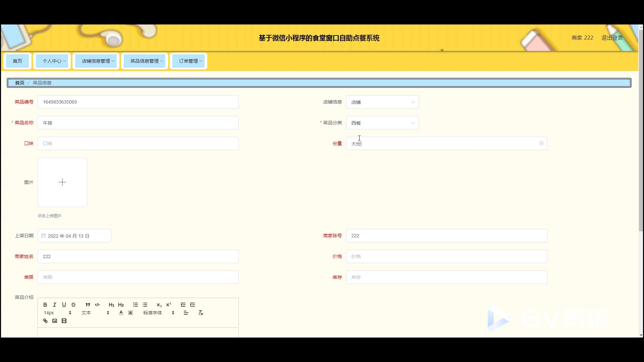Clear text formatting in editor
Screen dimensions: 644x362
click(x=201, y=313)
